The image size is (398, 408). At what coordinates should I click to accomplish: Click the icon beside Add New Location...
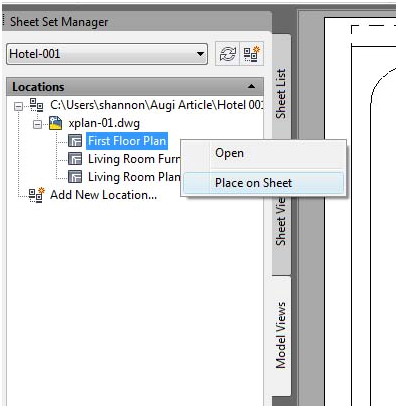36,195
